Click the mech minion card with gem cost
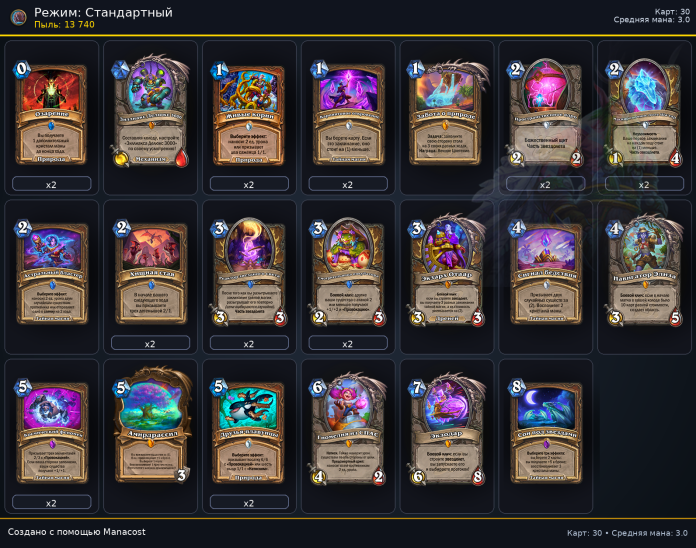 [x=151, y=112]
